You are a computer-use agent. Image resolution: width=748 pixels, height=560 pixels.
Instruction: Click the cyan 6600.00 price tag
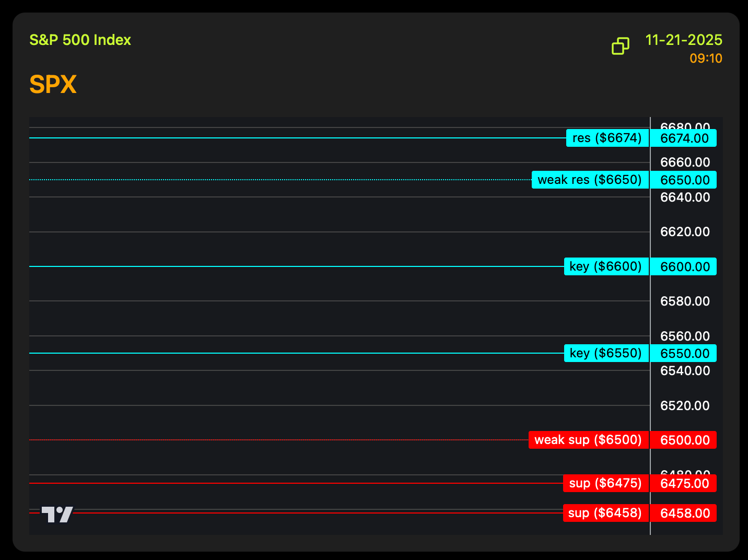pyautogui.click(x=684, y=267)
